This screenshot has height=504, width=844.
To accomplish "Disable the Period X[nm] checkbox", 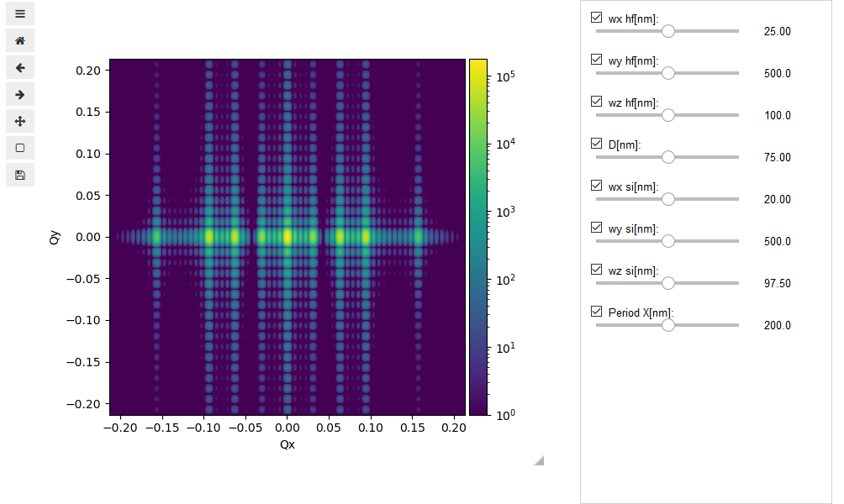I will 596,311.
